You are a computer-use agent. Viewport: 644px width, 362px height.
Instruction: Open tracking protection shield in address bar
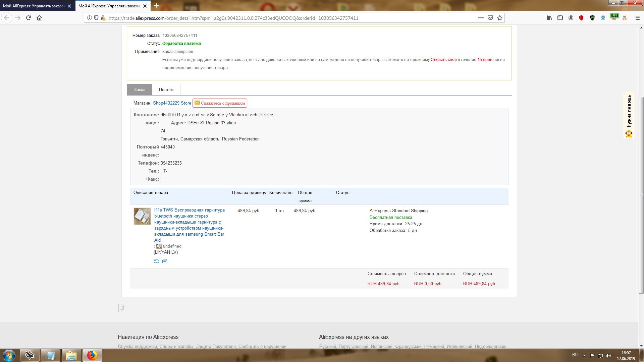tap(96, 18)
